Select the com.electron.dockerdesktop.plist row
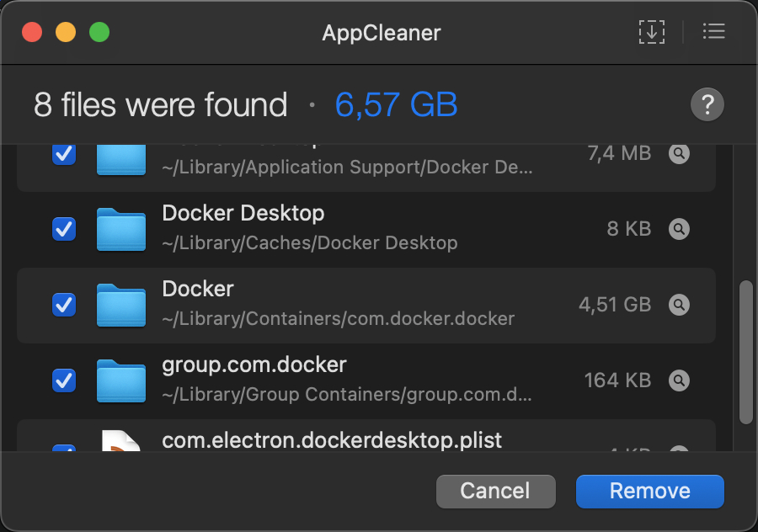The image size is (758, 532). (x=366, y=435)
